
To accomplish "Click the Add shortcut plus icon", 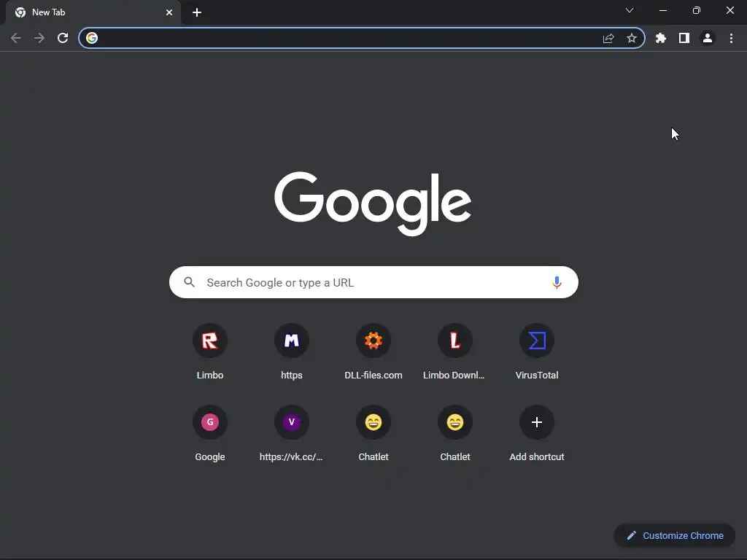I will coord(537,422).
